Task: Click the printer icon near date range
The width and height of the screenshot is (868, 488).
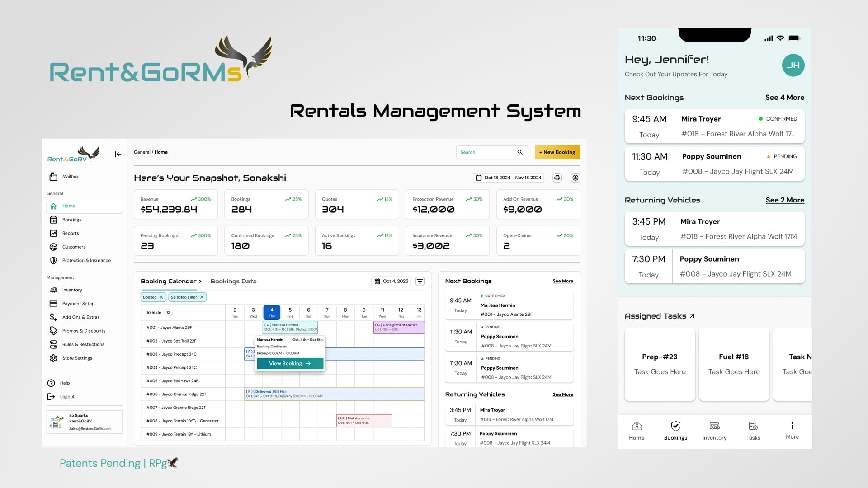Action: [557, 178]
